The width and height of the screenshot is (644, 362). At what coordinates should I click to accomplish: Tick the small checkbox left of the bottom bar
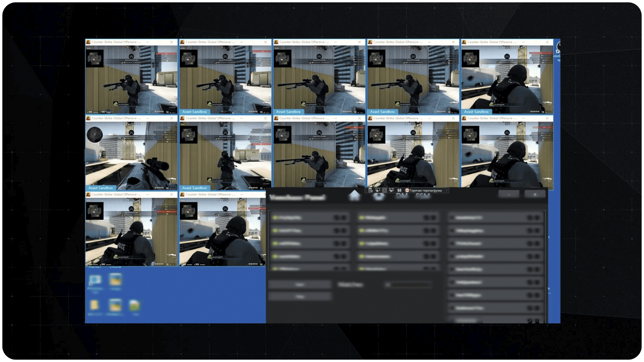(x=388, y=285)
